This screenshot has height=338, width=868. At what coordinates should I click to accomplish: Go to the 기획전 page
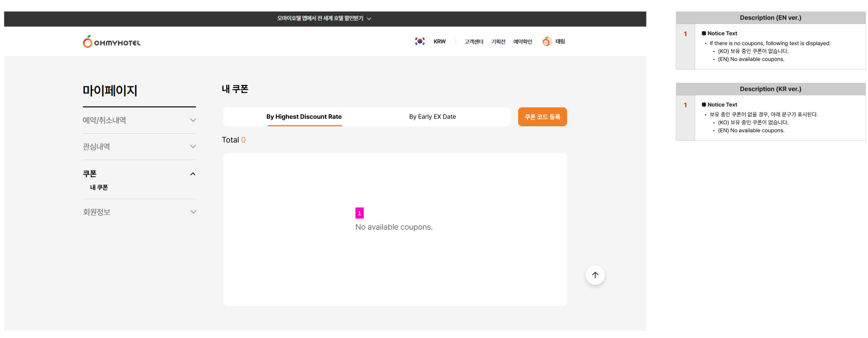click(x=498, y=41)
